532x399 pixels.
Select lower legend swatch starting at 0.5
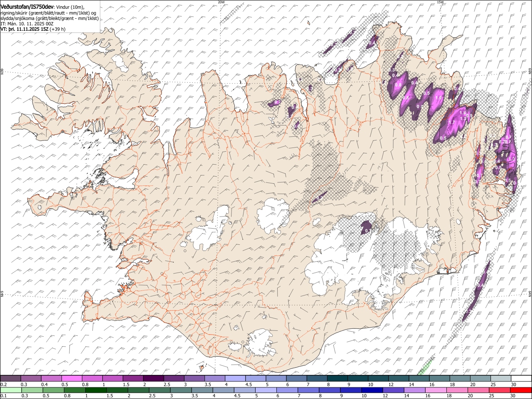click(x=53, y=390)
